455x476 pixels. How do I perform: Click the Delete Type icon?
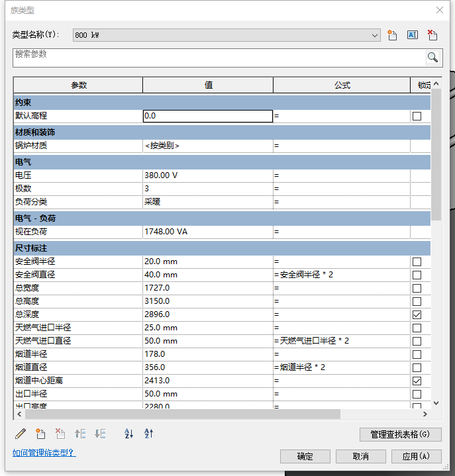click(x=432, y=35)
